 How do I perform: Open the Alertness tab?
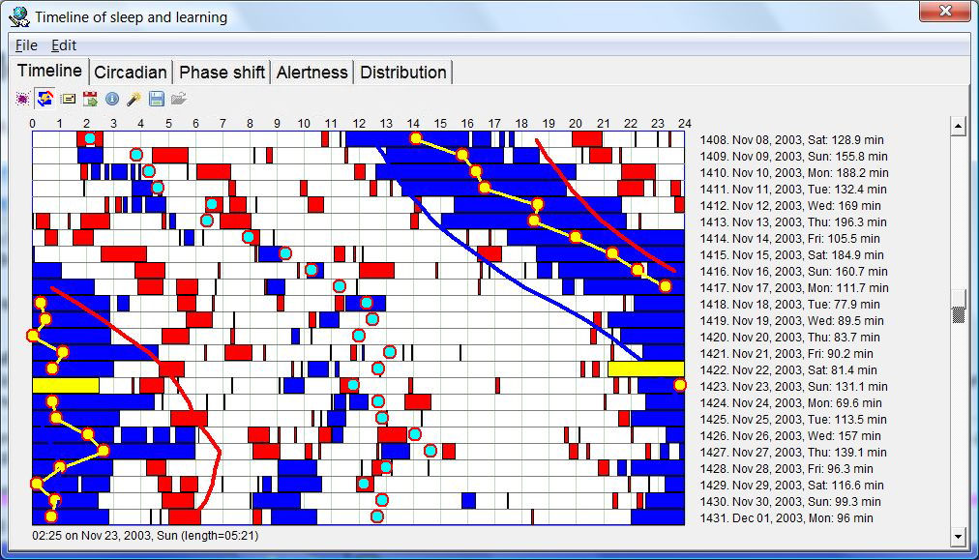[311, 73]
